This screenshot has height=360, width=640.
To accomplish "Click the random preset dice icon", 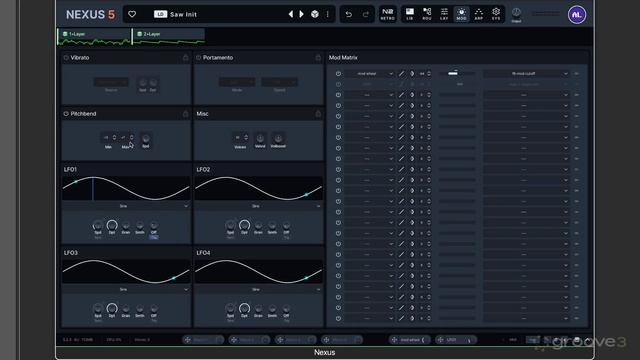I will point(315,14).
